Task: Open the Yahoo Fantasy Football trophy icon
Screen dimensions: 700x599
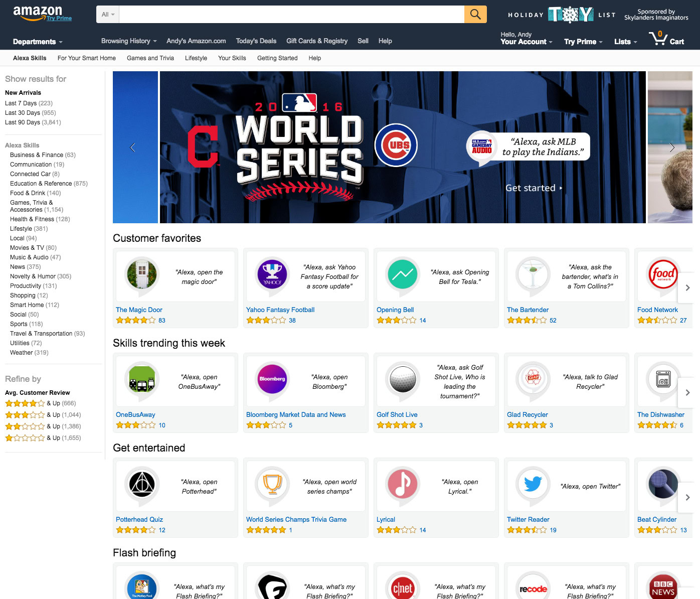Action: (272, 274)
